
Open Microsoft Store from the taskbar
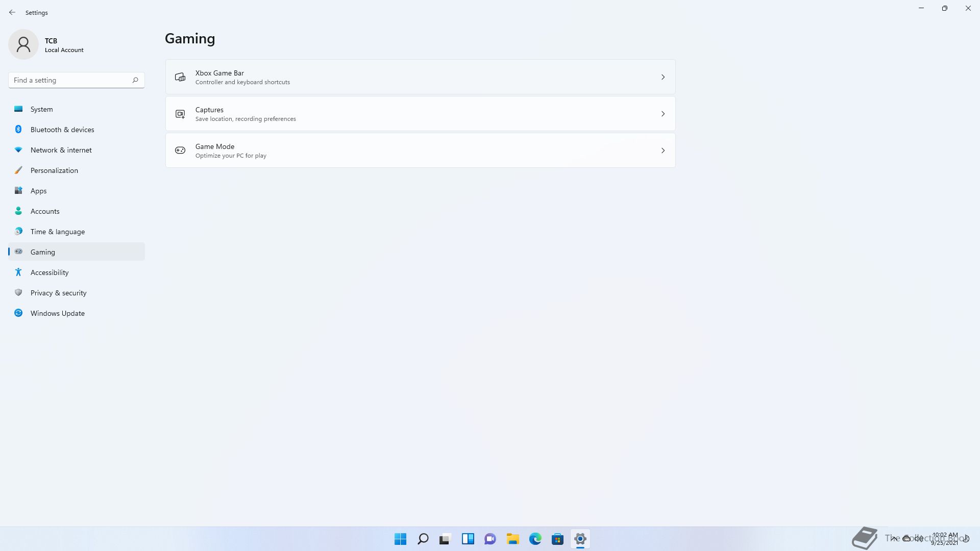click(558, 539)
